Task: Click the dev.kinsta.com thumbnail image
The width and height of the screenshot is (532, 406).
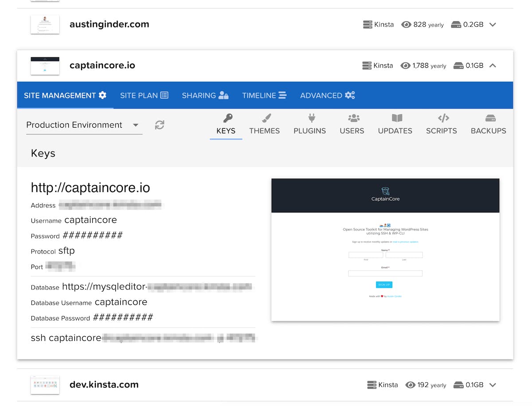Action: coord(45,385)
